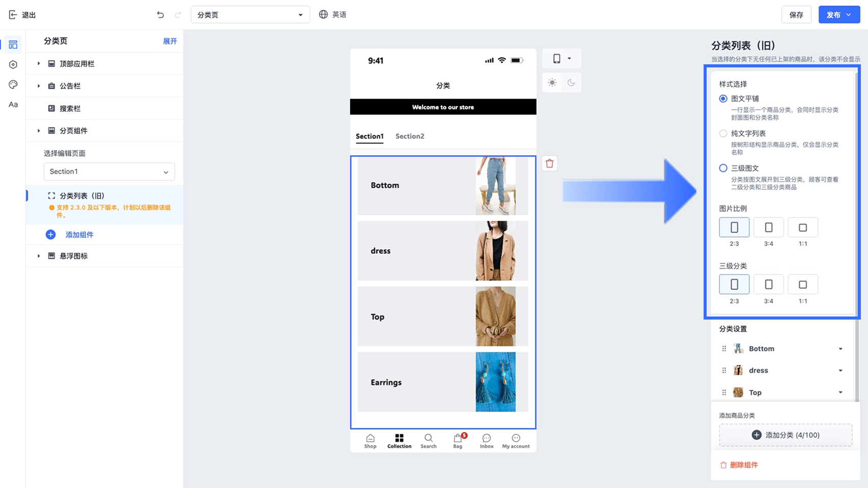Expand the Top category settings arrow
868x488 pixels.
click(x=840, y=393)
